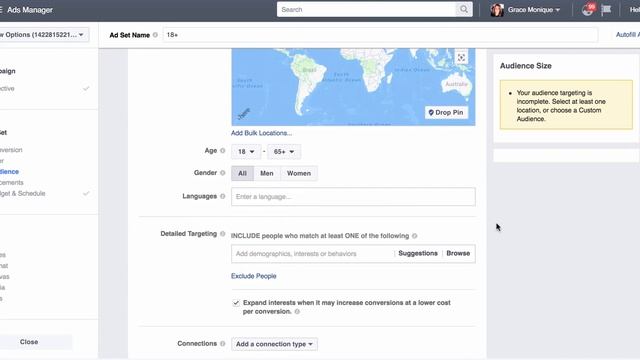Screen dimensions: 640x360
Task: Click the info icon beside Gender
Action: coord(222,173)
